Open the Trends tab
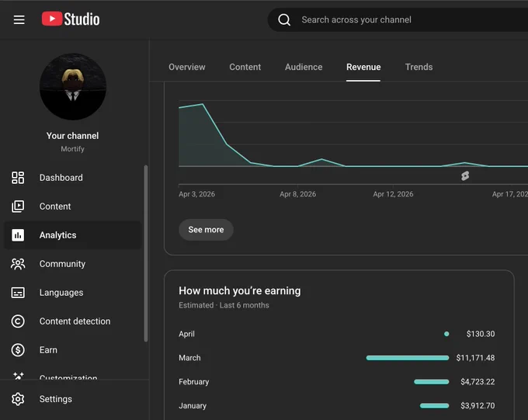 pyautogui.click(x=419, y=67)
